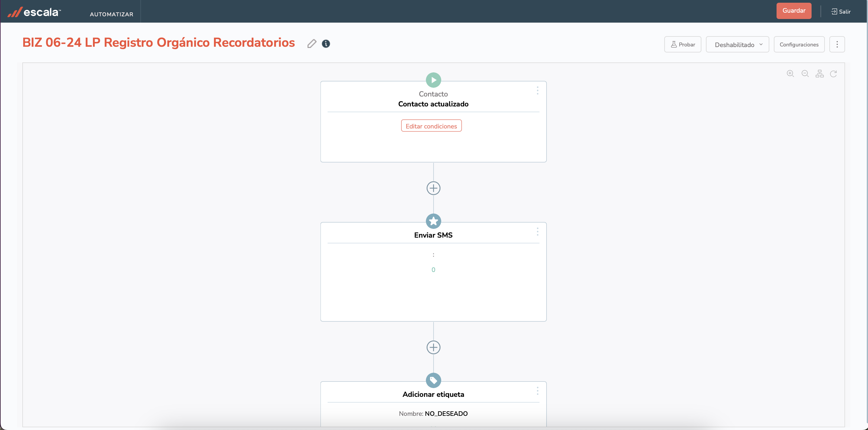Show workflow info icon

tap(326, 44)
